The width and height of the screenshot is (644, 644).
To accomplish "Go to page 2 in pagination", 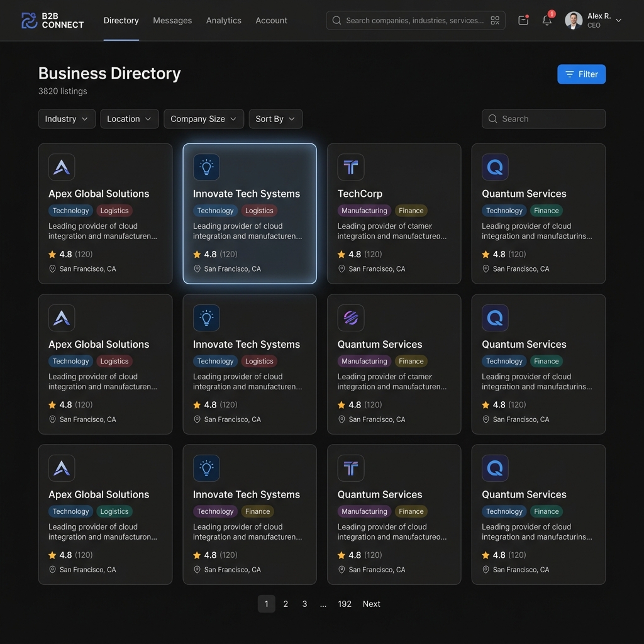I will pyautogui.click(x=286, y=604).
